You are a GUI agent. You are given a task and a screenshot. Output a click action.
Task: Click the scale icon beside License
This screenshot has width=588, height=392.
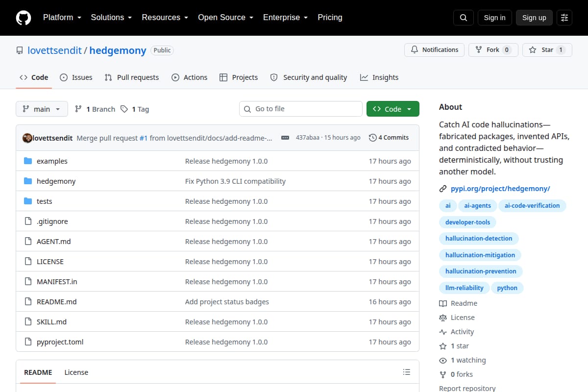[443, 318]
